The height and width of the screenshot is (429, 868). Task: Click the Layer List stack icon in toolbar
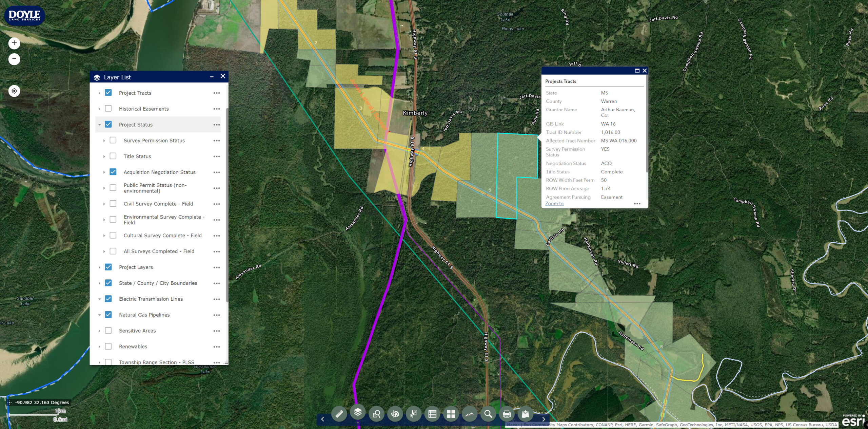358,412
